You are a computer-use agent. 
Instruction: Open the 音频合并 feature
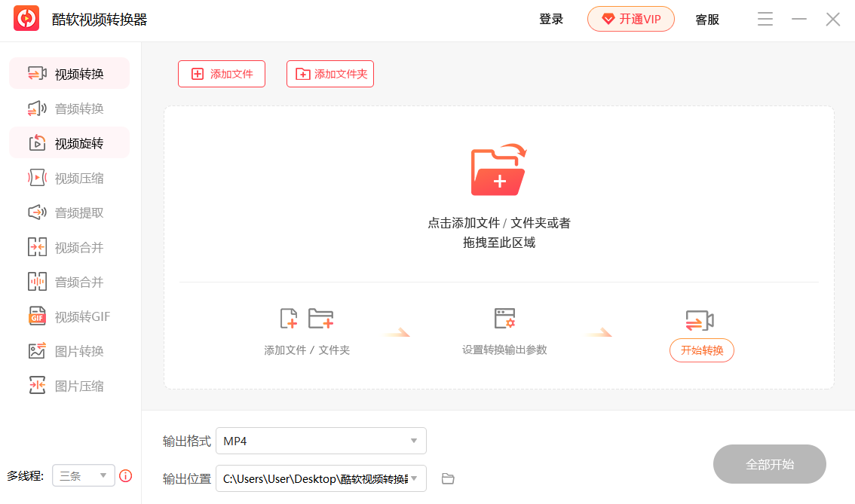[69, 281]
